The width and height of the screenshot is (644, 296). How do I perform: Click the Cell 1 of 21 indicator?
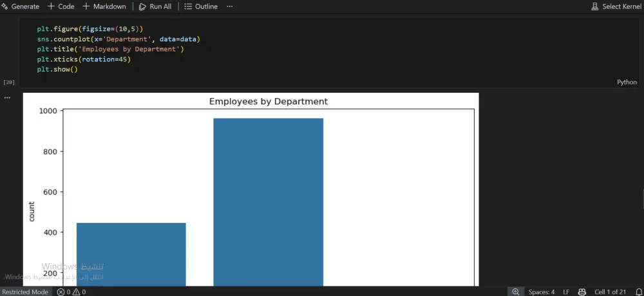coord(611,292)
